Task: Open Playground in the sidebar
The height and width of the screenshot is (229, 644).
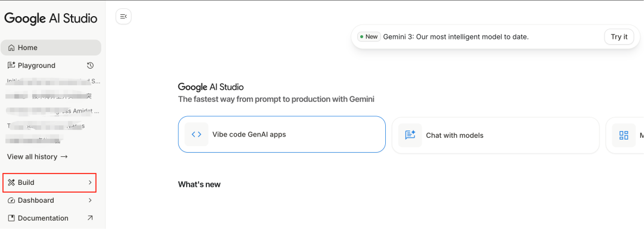Action: [51, 66]
